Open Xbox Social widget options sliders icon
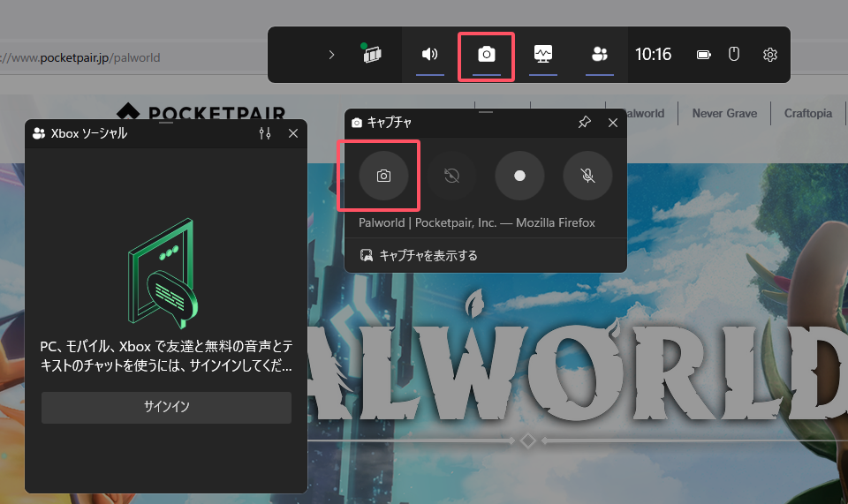Screen dimensions: 848x504 point(265,133)
